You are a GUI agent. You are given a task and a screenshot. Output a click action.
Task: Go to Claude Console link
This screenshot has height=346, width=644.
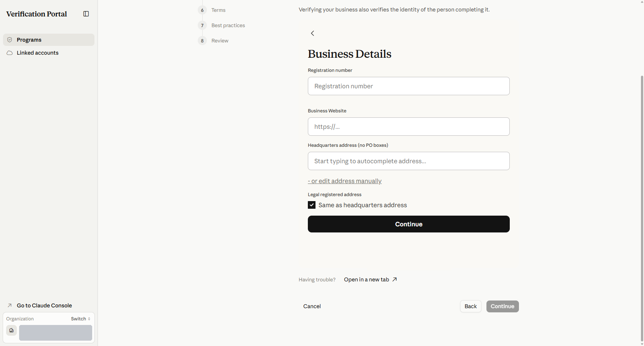(x=44, y=305)
